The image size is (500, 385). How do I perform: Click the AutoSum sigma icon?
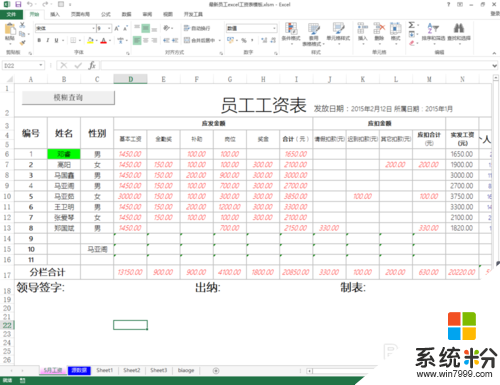coord(412,25)
